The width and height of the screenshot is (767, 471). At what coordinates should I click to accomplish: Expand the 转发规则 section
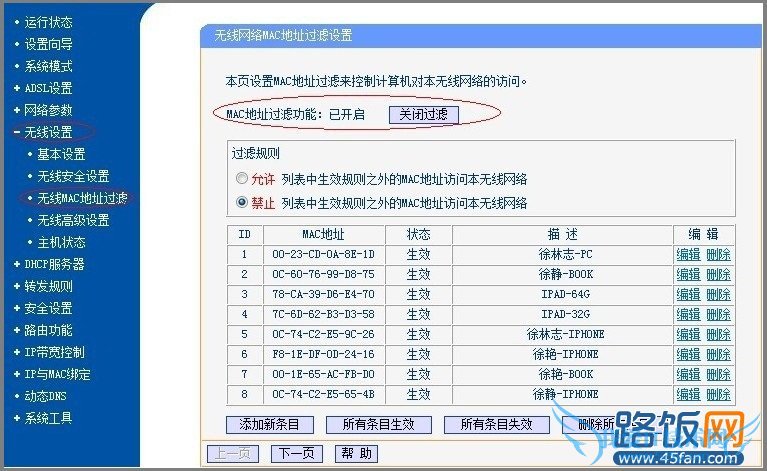click(48, 286)
